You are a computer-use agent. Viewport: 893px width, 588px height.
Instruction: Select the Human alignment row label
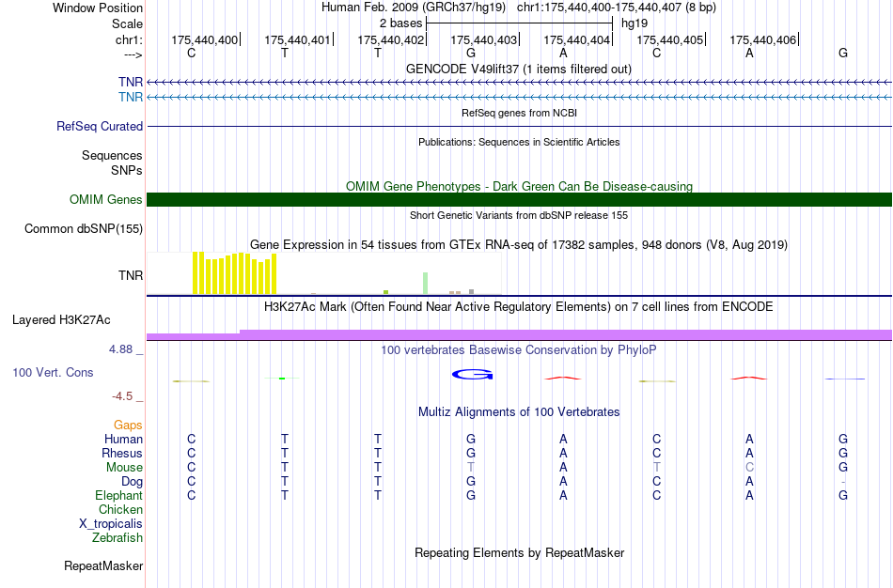[123, 439]
